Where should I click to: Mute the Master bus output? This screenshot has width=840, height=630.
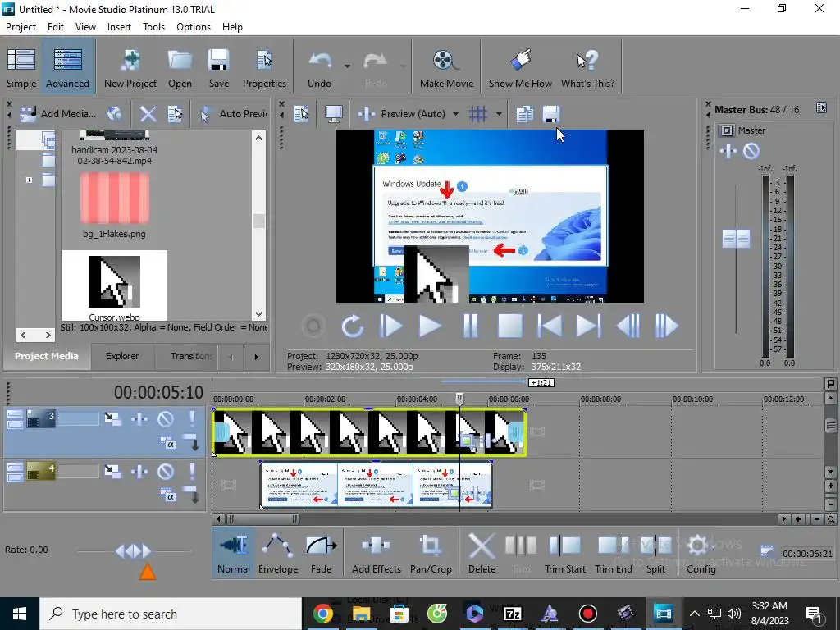[751, 151]
